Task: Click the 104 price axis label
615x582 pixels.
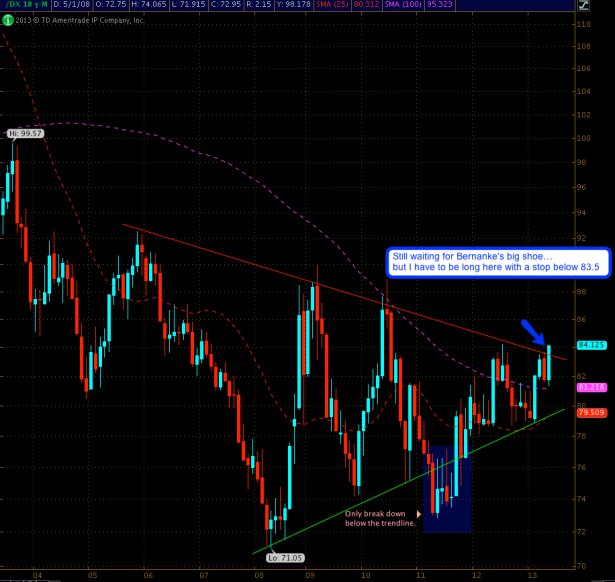Action: [584, 91]
